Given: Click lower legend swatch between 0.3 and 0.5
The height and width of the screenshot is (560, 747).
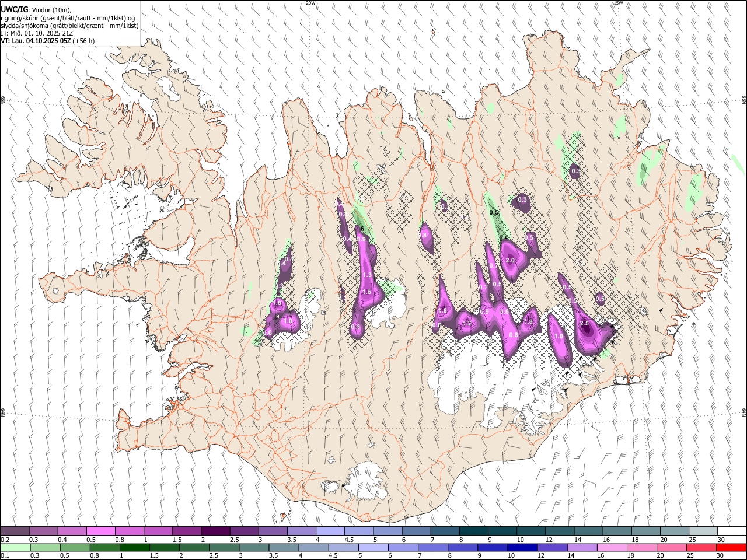Looking at the screenshot, I should pyautogui.click(x=45, y=547).
